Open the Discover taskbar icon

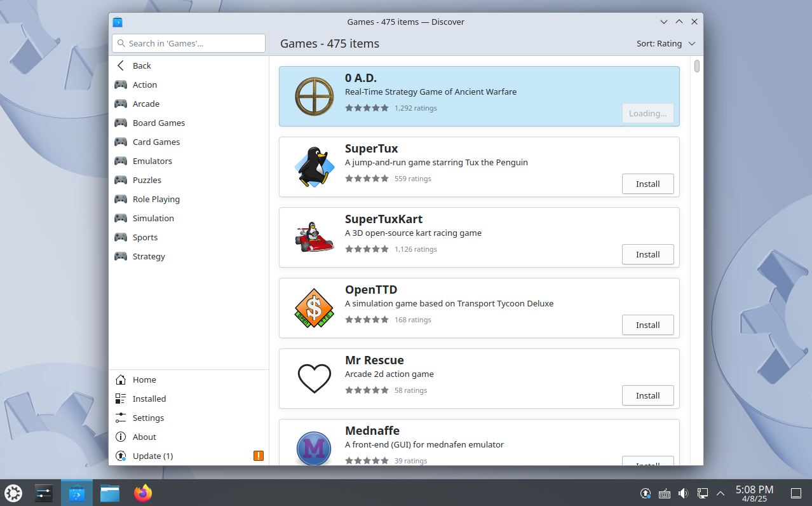pyautogui.click(x=76, y=493)
